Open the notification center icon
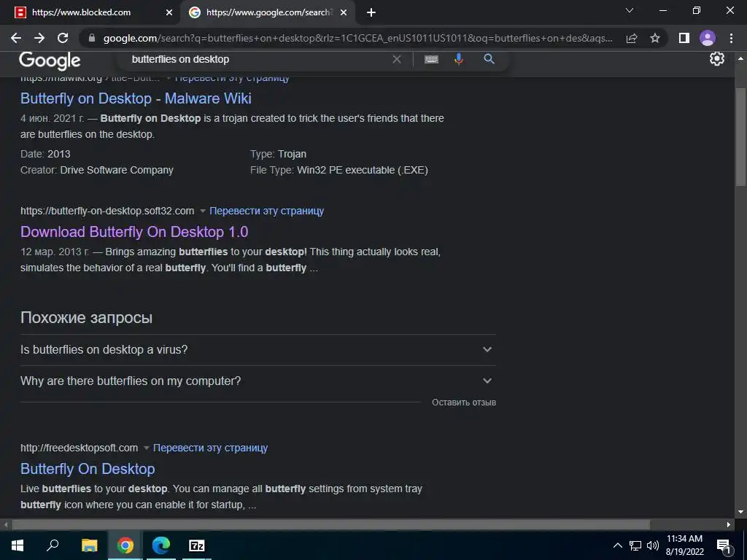Viewport: 747px width, 560px height. pyautogui.click(x=724, y=545)
